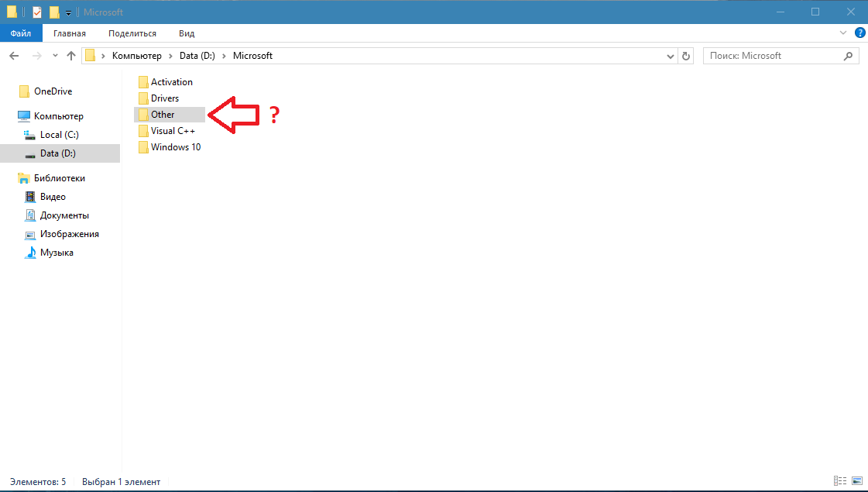Switch to the Поделиться ribbon tab
Image resolution: width=868 pixels, height=492 pixels.
(x=132, y=33)
